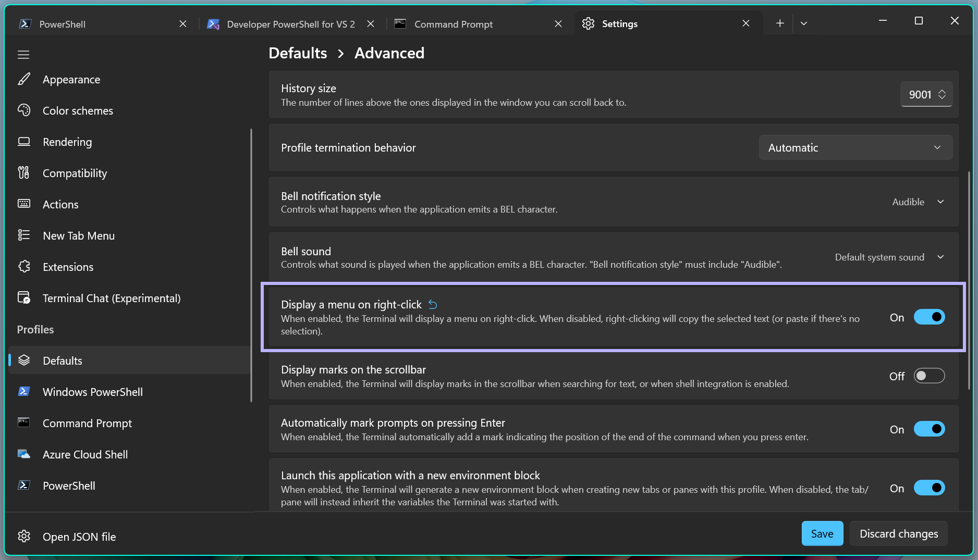
Task: Click the Terminal Chat icon
Action: [24, 297]
